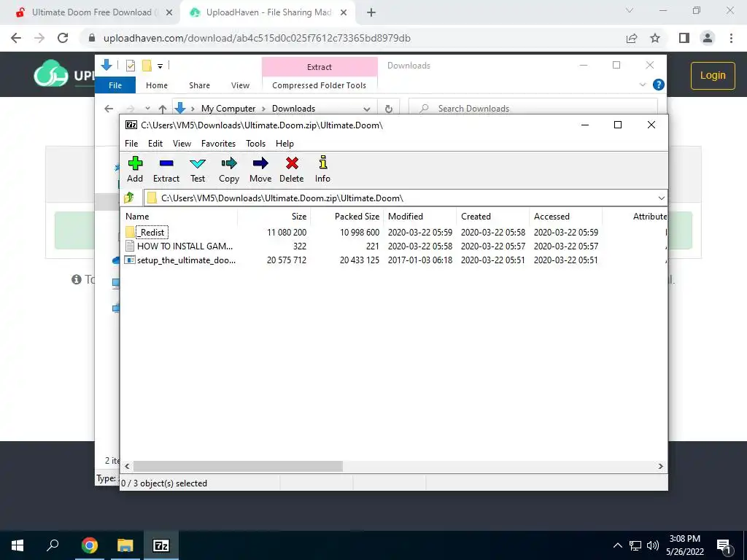Refresh the Explorer Downloads folder
747x560 pixels.
389,109
